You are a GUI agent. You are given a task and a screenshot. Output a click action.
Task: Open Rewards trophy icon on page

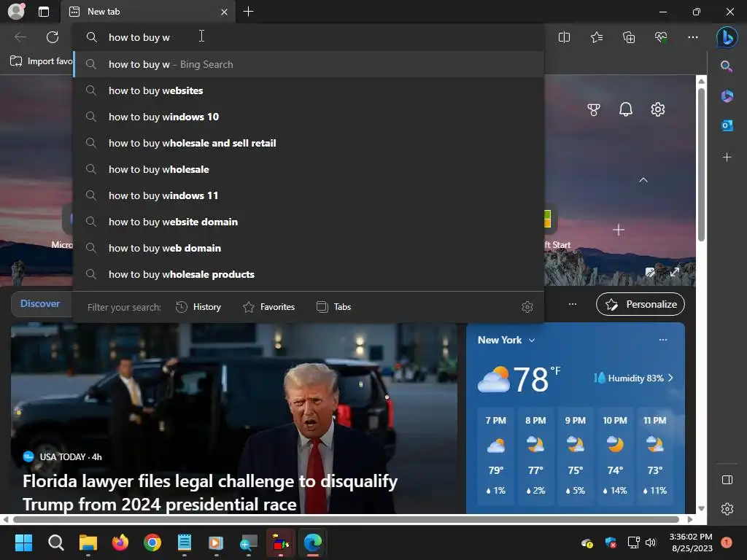(594, 109)
